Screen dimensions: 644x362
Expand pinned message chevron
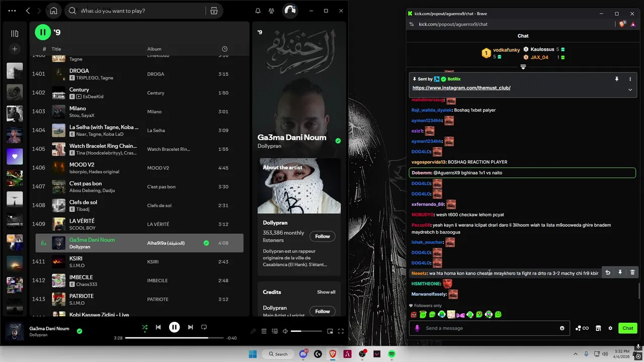[630, 89]
